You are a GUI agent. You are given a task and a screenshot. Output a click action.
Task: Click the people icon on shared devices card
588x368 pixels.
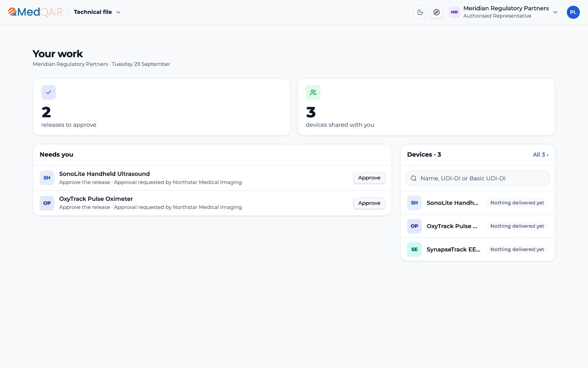tap(313, 92)
